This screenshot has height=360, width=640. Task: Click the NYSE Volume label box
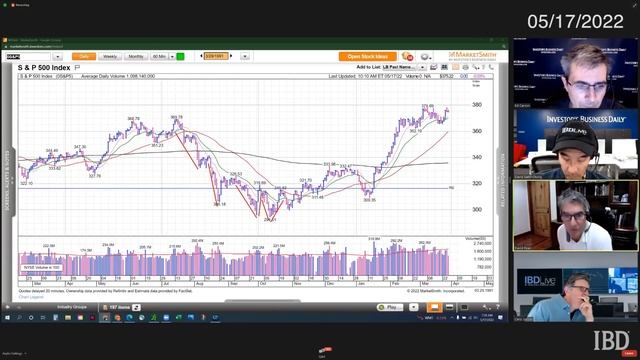coord(42,268)
